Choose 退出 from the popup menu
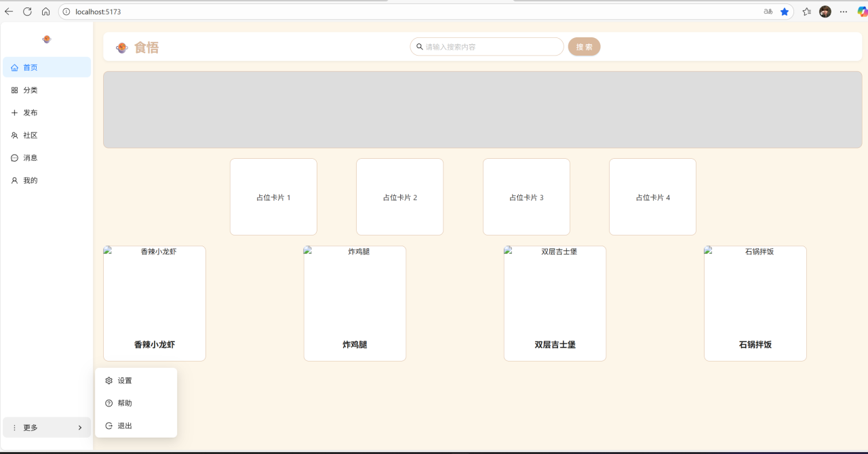The width and height of the screenshot is (868, 454). pyautogui.click(x=136, y=425)
